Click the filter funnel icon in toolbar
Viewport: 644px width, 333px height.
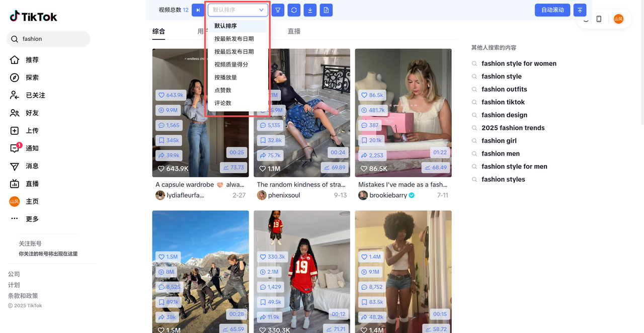click(278, 10)
